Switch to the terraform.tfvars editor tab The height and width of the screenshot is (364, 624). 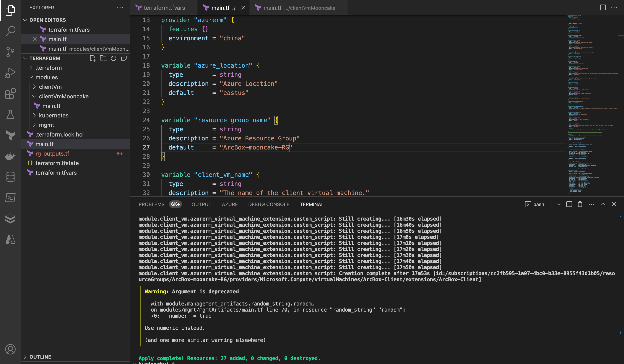coord(164,8)
